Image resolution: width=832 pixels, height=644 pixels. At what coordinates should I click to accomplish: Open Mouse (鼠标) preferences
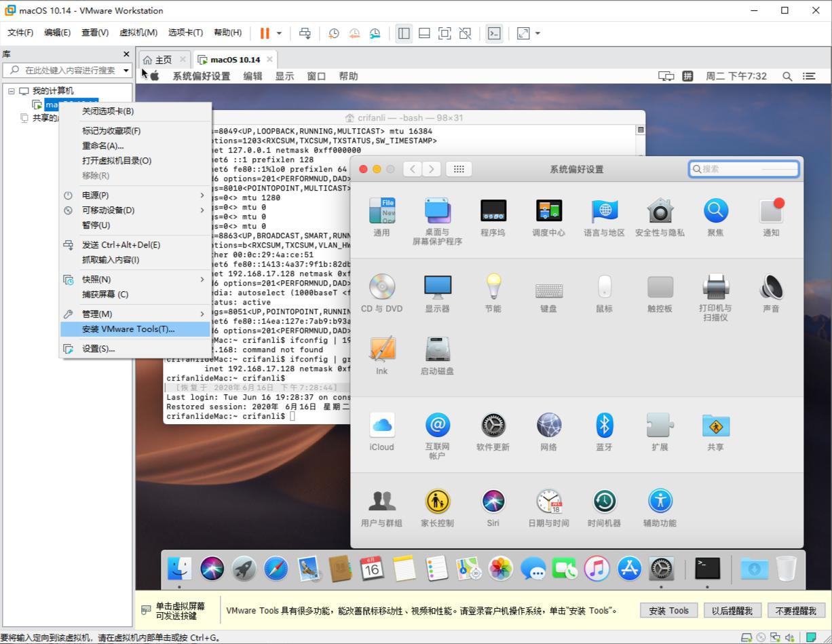coord(604,287)
